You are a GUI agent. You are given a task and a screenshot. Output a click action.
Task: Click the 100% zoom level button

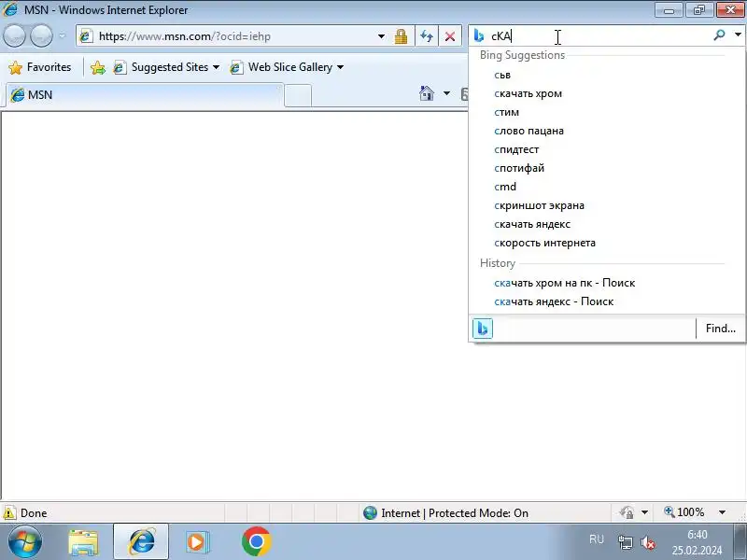684,512
